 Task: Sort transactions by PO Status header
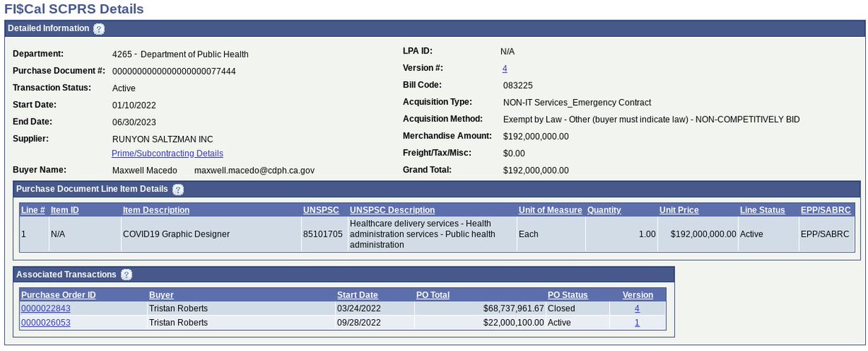tap(568, 295)
